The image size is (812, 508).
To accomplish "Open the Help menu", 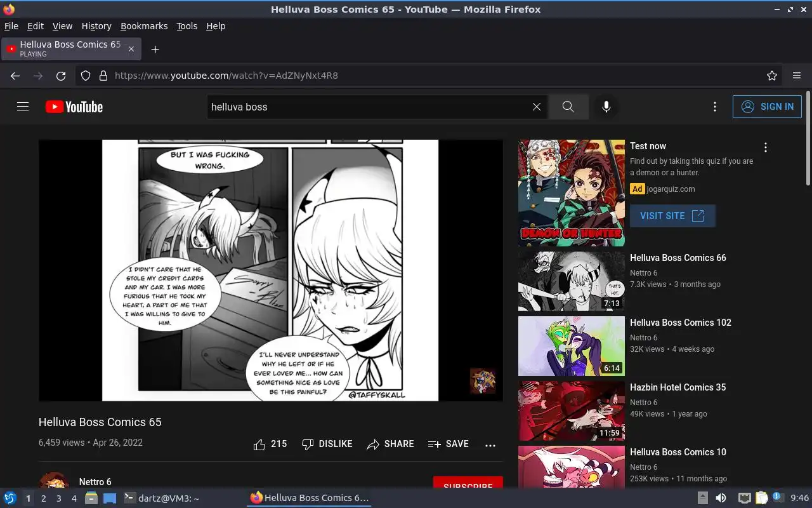I will [216, 26].
